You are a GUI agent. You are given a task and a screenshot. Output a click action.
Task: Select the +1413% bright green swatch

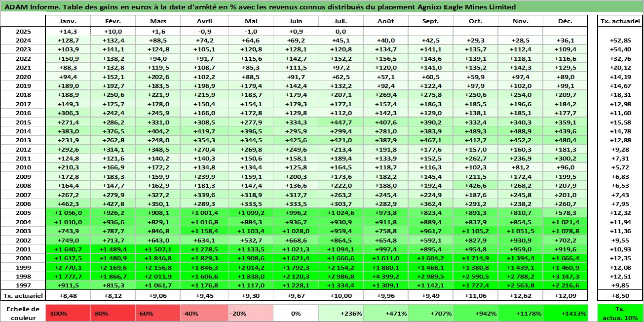(x=566, y=313)
